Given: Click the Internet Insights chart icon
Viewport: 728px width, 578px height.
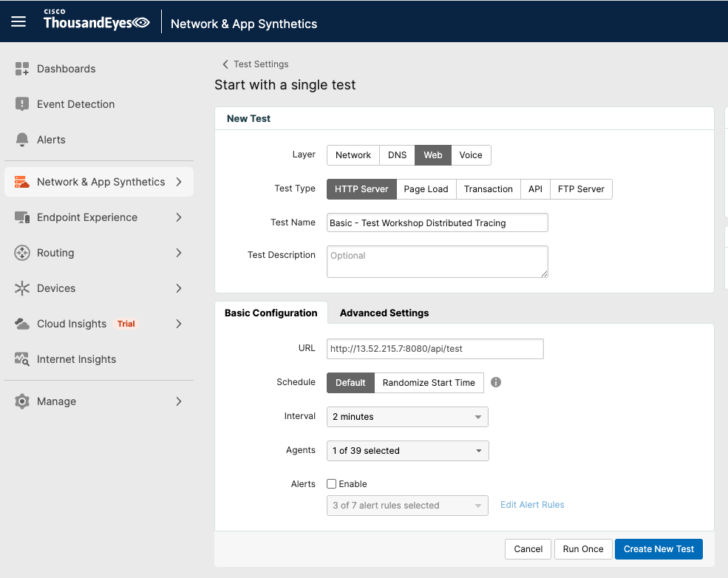Looking at the screenshot, I should (x=22, y=359).
